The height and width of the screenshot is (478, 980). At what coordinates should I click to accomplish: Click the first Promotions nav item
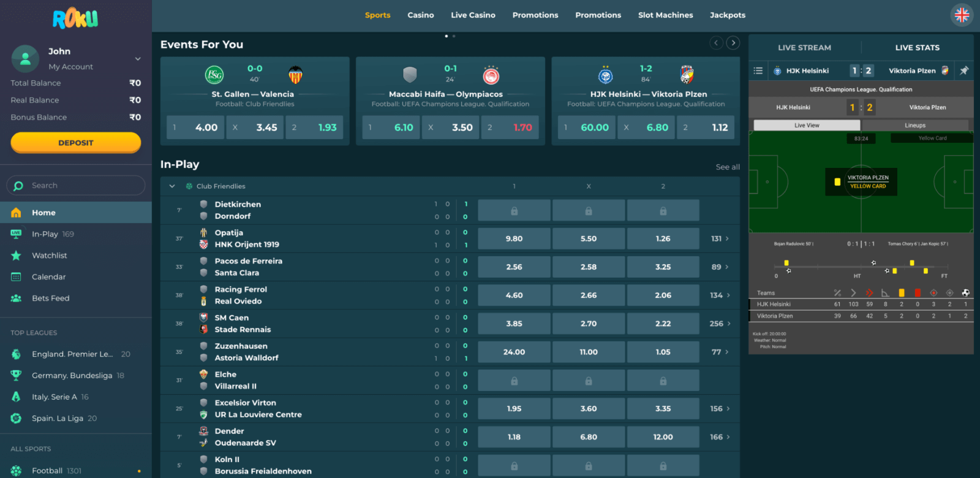(x=535, y=15)
